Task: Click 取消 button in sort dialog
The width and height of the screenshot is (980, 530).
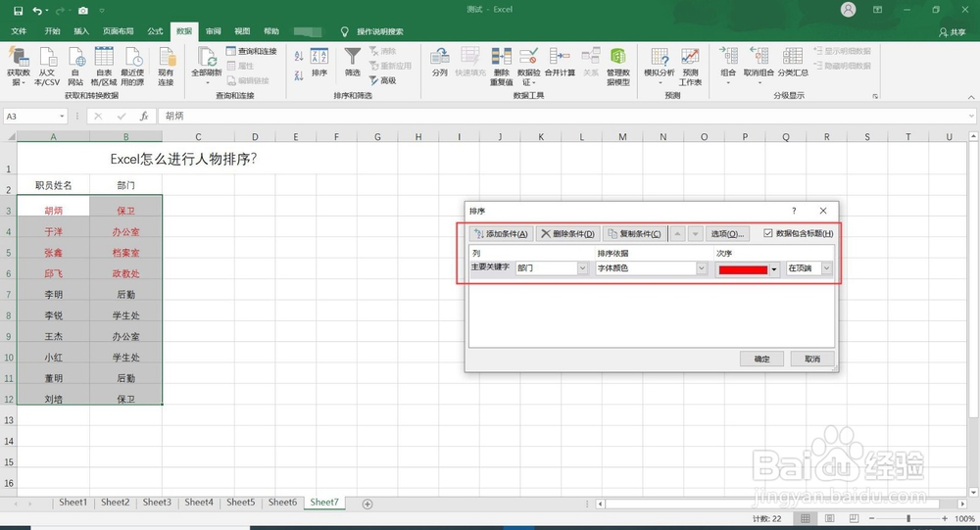Action: click(812, 359)
